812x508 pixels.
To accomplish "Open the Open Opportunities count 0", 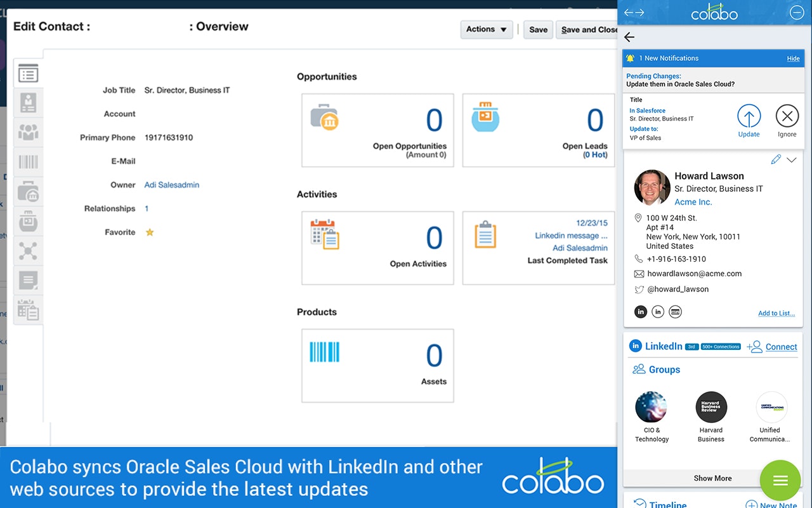I will coord(434,120).
